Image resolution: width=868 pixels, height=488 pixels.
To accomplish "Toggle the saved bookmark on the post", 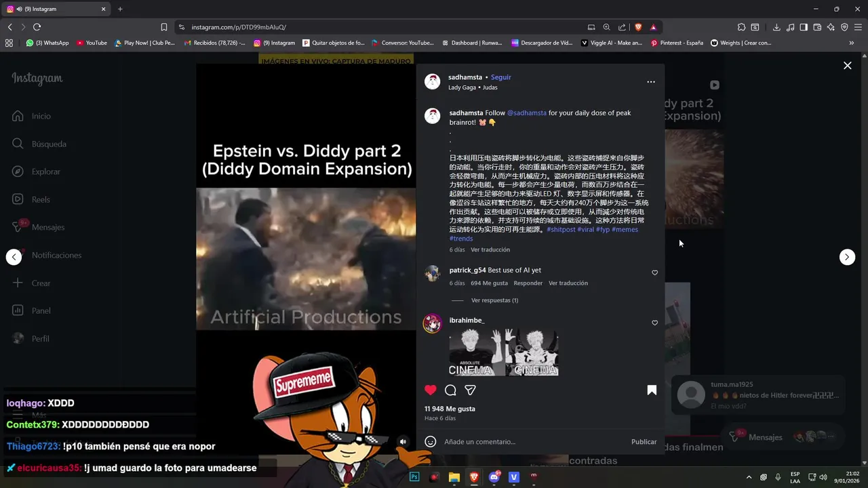I will click(652, 390).
